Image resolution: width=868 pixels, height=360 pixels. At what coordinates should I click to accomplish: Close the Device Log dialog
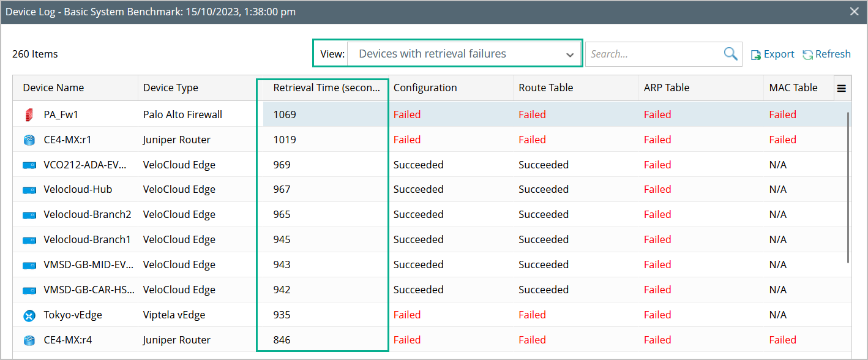click(855, 11)
